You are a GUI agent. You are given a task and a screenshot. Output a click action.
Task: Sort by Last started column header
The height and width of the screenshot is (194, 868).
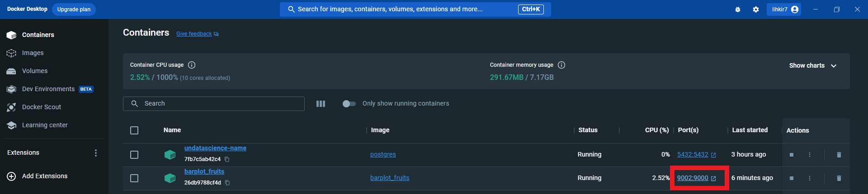pyautogui.click(x=750, y=130)
